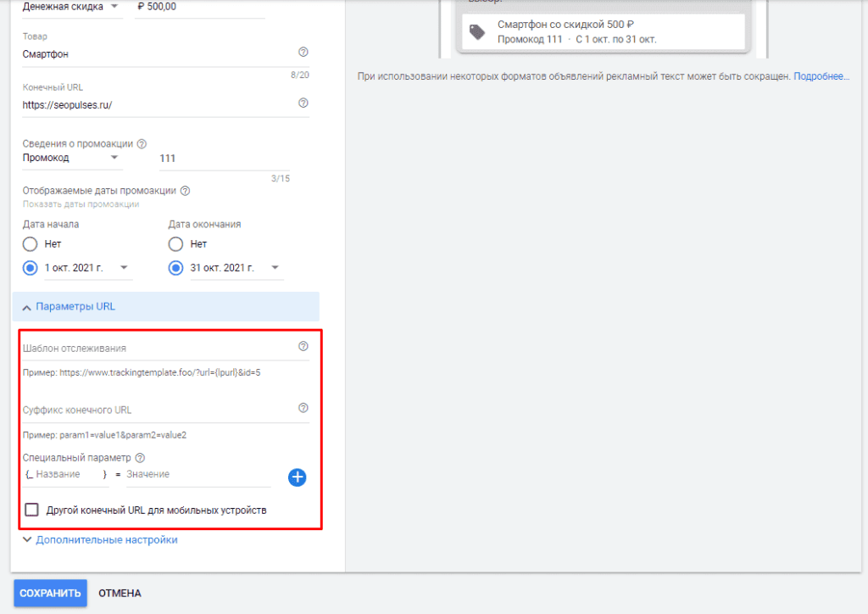
Task: Click help icon next to Товар field
Action: 303,52
